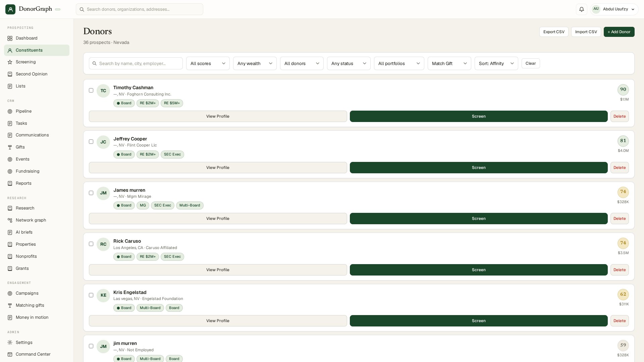Open the Network graph page

37,220
